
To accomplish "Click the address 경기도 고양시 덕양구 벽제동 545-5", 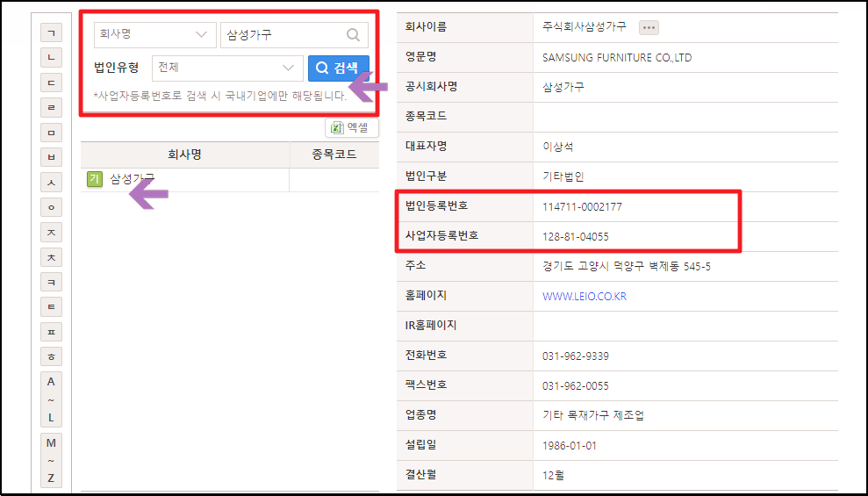I will pos(626,267).
